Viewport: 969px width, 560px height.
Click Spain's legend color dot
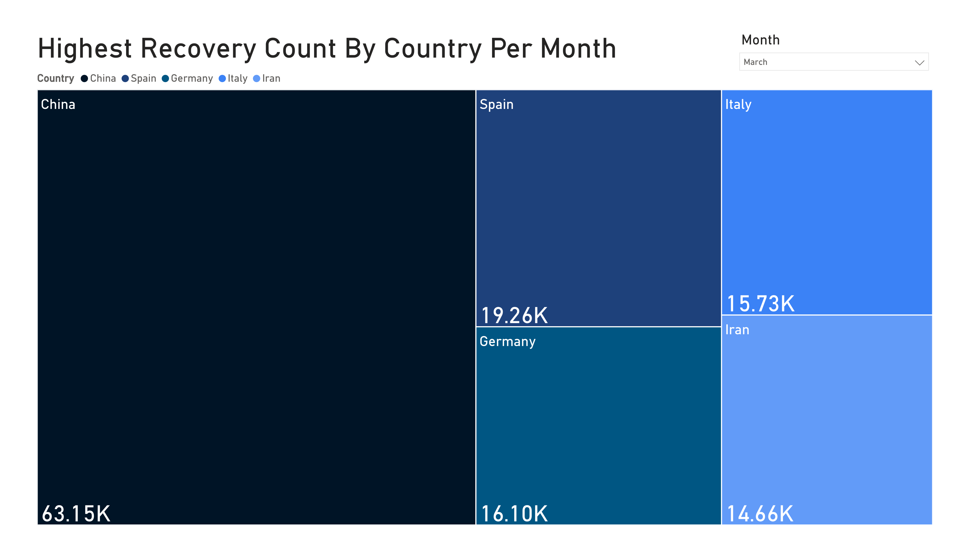pyautogui.click(x=125, y=79)
